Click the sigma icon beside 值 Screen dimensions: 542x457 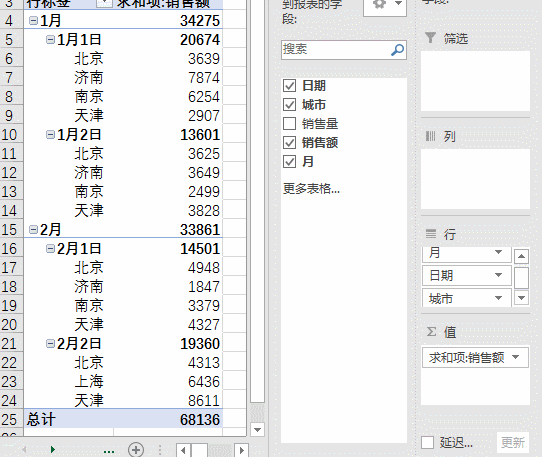tap(431, 332)
